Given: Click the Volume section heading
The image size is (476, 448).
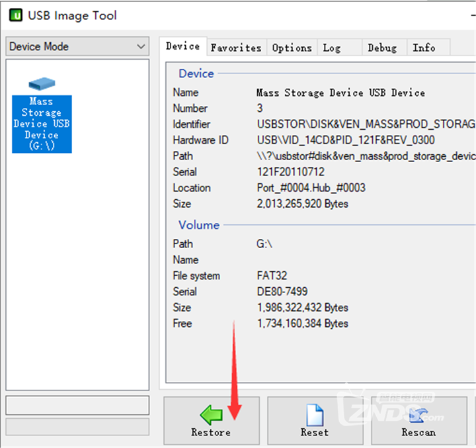Looking at the screenshot, I should (x=199, y=225).
